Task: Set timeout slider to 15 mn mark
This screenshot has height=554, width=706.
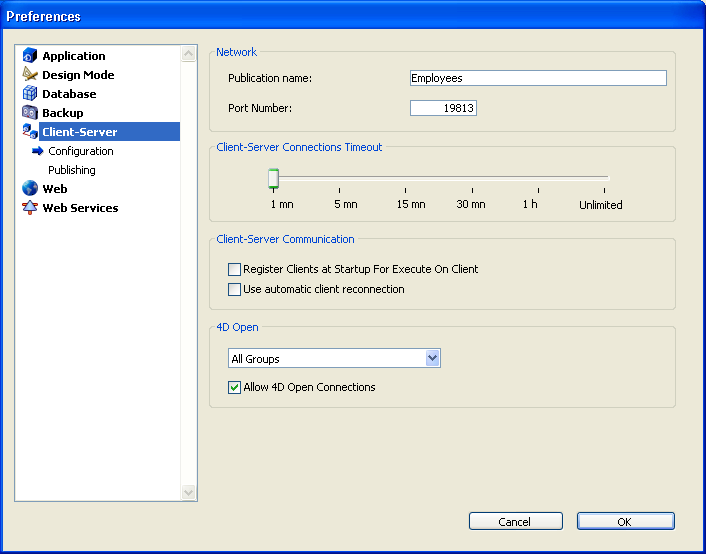Action: [x=406, y=178]
